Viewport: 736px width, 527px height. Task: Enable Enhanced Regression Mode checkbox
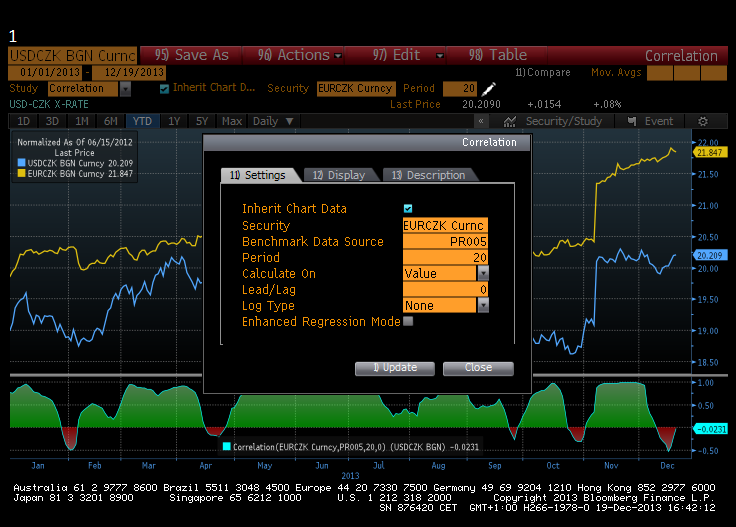pos(408,321)
